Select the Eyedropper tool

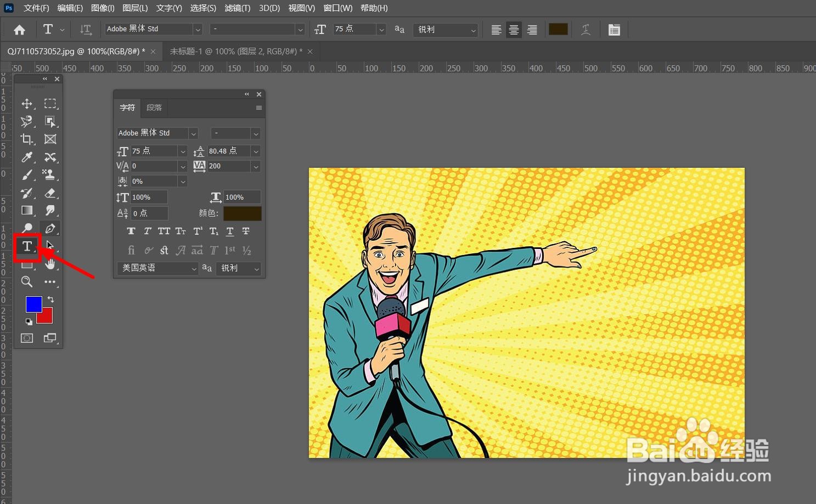click(26, 157)
